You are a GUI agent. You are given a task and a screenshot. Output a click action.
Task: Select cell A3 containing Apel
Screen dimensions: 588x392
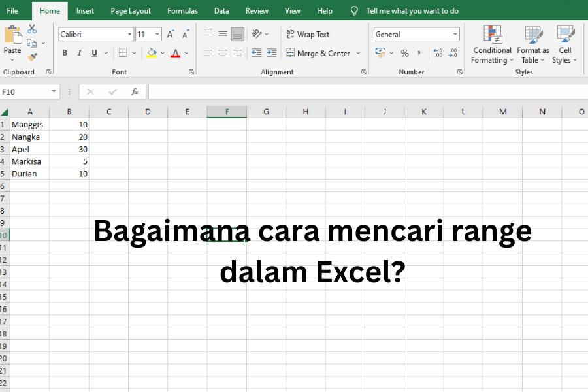coord(29,149)
